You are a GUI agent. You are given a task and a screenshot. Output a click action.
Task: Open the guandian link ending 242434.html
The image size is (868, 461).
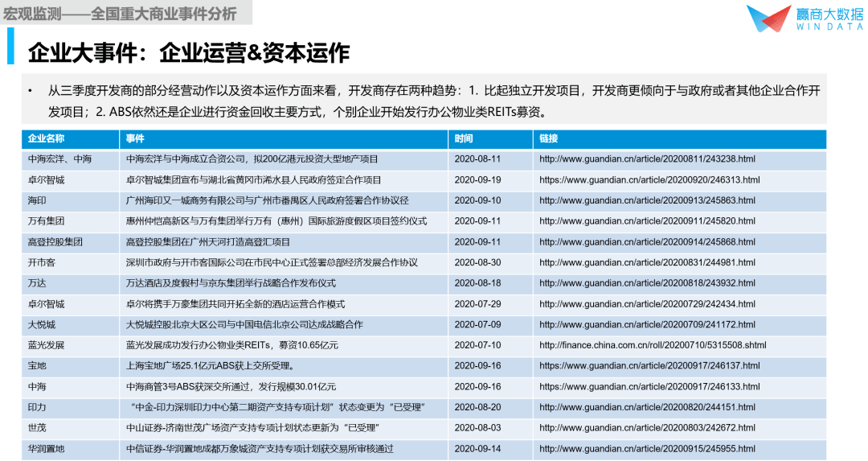647,304
